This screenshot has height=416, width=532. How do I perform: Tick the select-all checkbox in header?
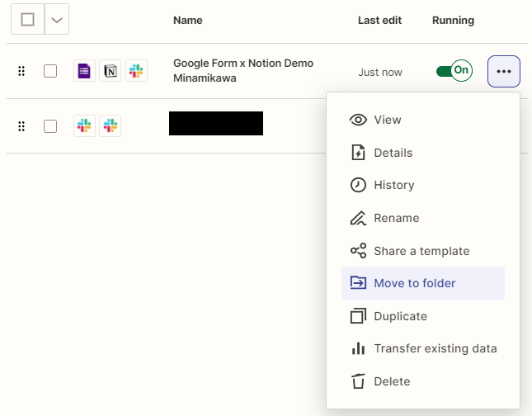click(x=27, y=19)
